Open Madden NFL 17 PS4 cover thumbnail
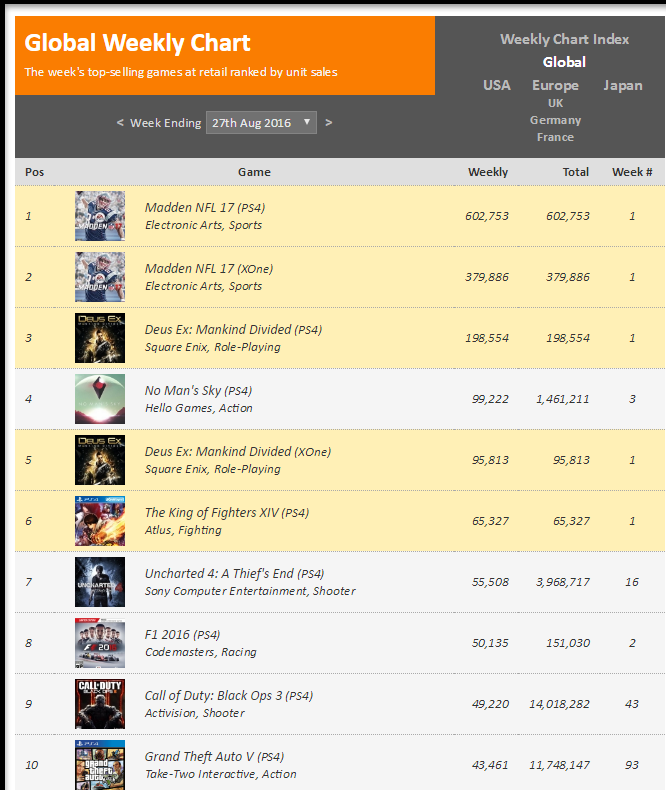 click(100, 216)
